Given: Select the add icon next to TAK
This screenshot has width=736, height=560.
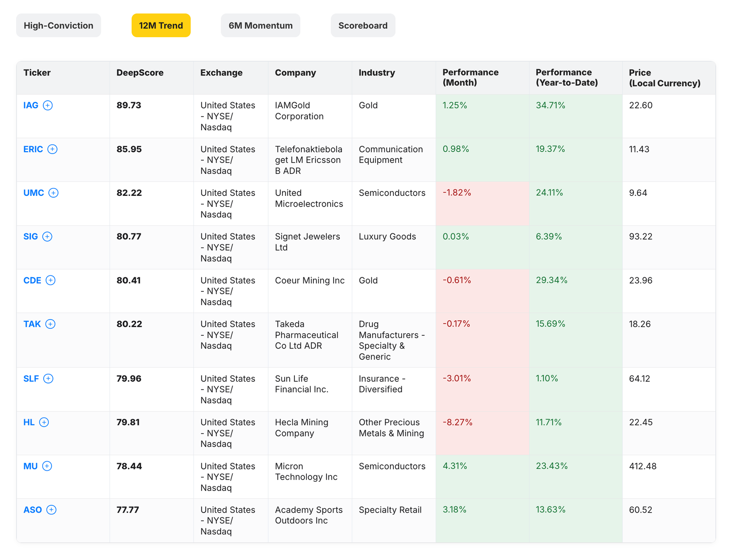Looking at the screenshot, I should click(52, 324).
